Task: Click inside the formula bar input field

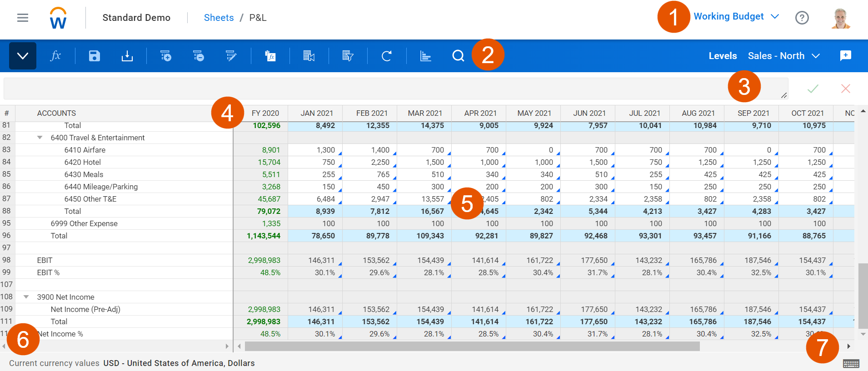Action: tap(396, 89)
